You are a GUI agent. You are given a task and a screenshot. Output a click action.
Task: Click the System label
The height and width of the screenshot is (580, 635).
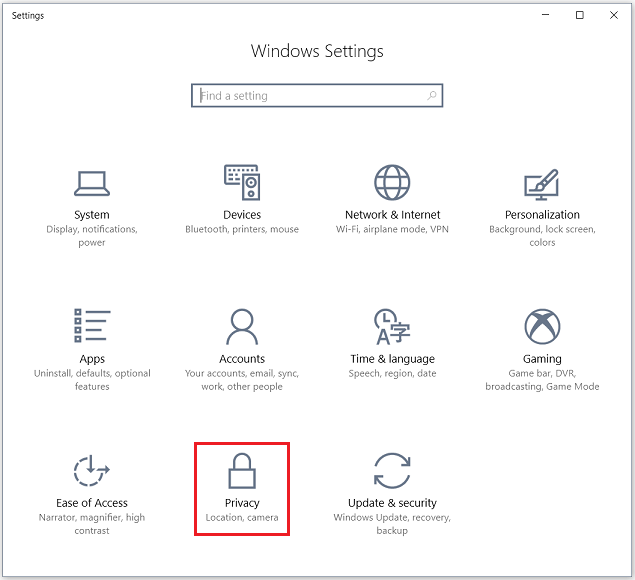point(92,215)
